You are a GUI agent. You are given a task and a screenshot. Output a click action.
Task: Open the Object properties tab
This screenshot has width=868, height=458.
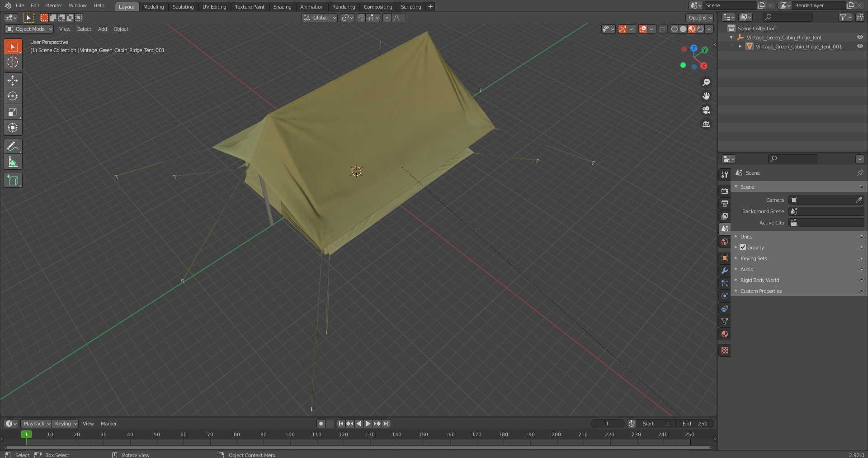coord(725,258)
